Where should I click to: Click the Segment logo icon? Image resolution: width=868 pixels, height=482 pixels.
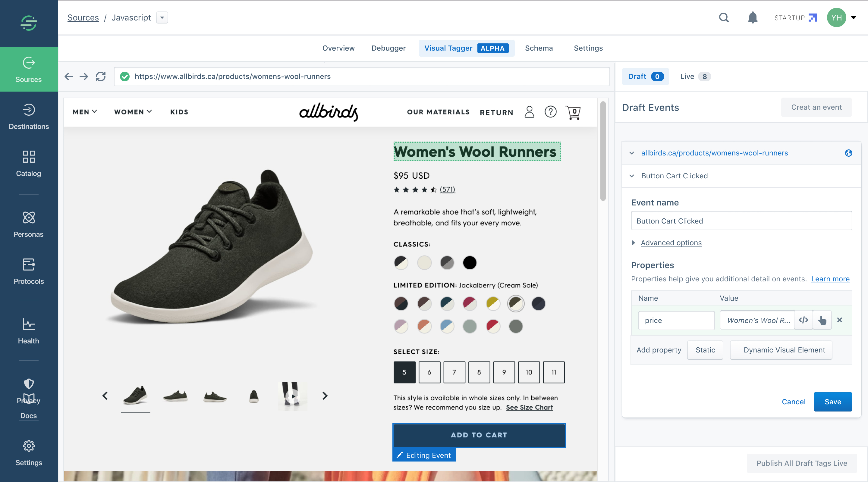pyautogui.click(x=29, y=23)
